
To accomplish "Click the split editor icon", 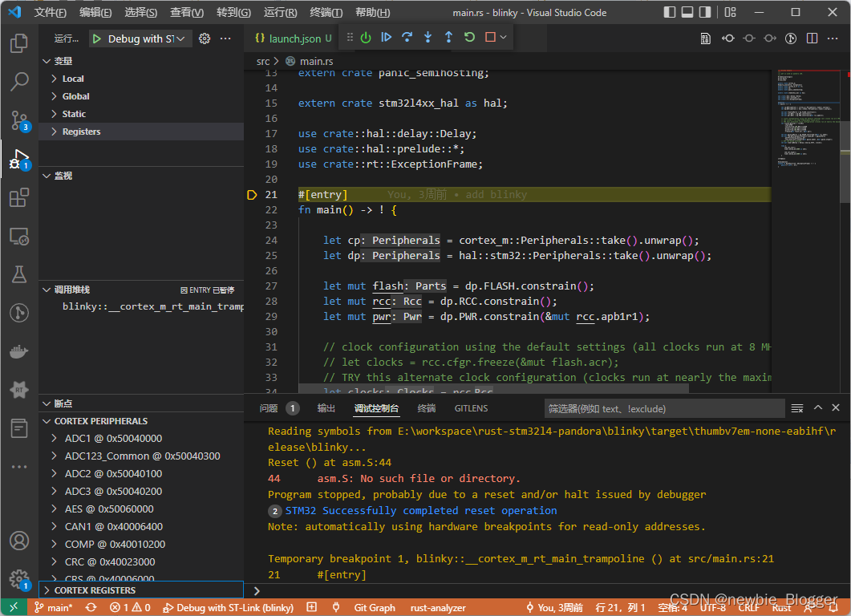I will [812, 38].
